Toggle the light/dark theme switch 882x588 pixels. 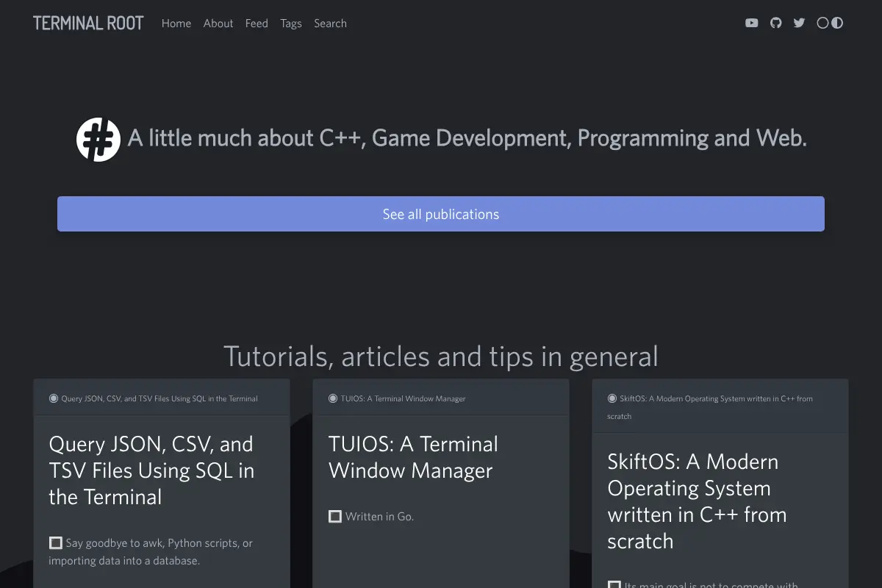pos(830,23)
